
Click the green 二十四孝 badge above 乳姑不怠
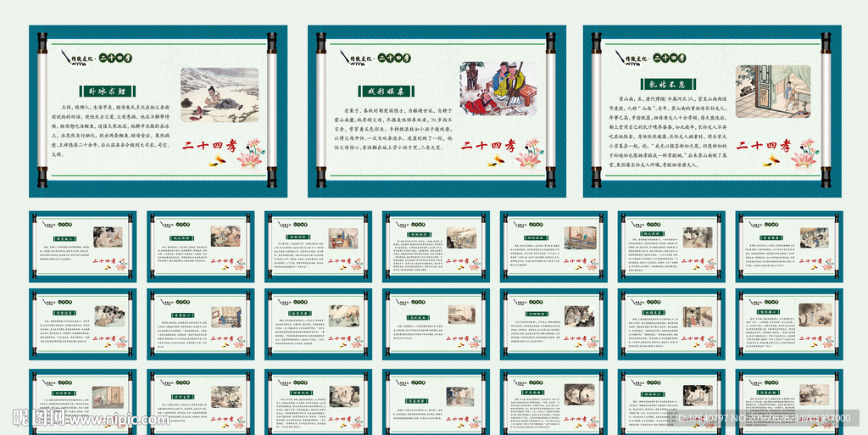(x=670, y=59)
